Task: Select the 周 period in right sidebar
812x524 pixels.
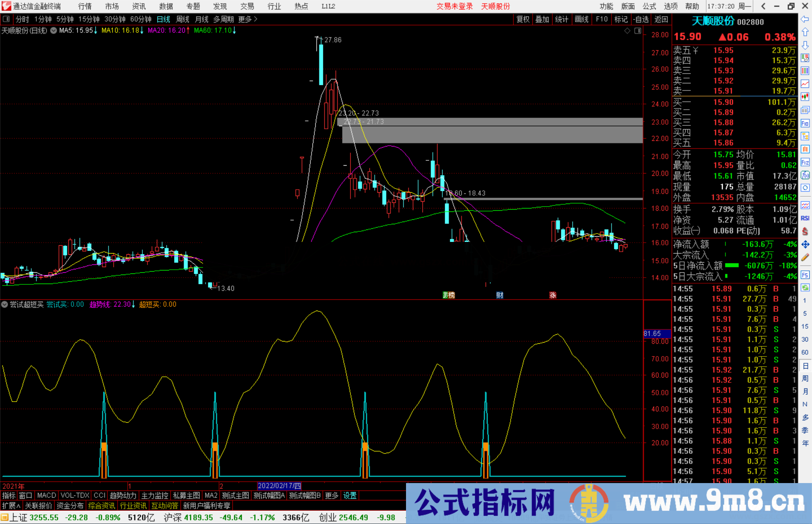Action: (805, 378)
